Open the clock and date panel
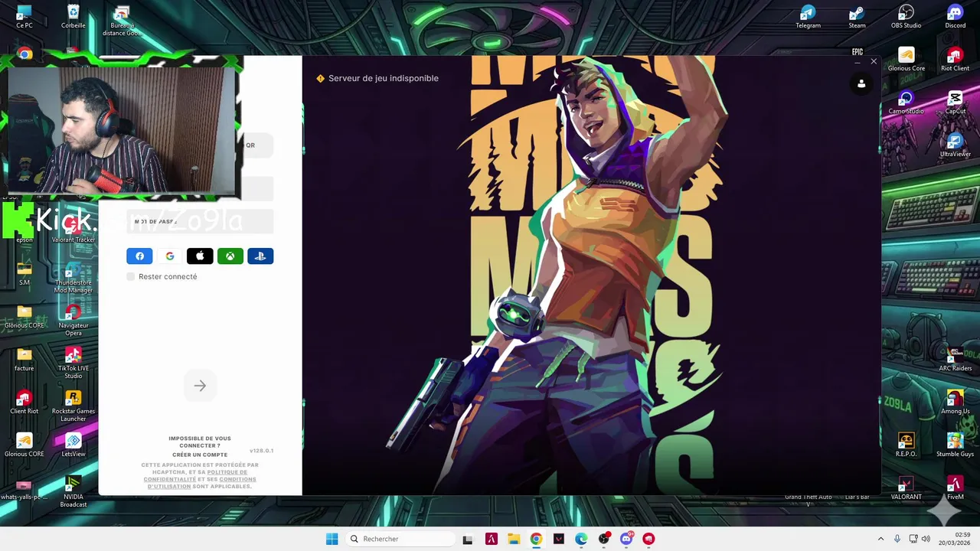Screen dimensions: 980x551 (x=955, y=539)
